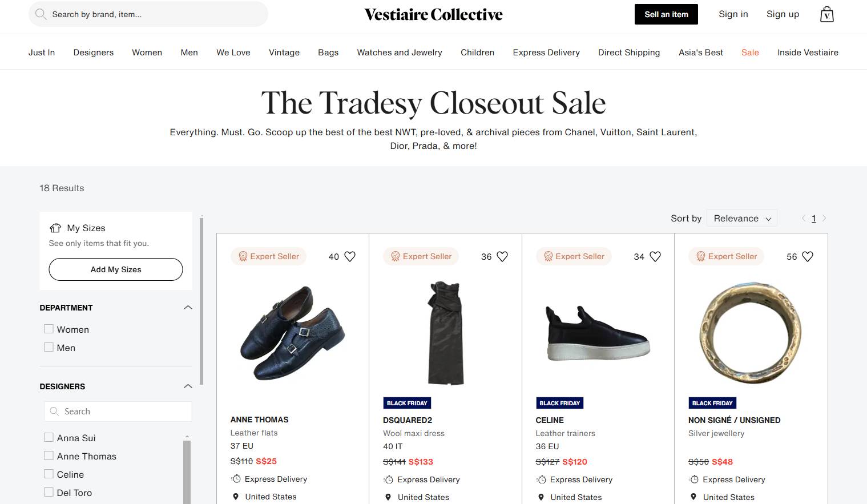Image resolution: width=867 pixels, height=504 pixels.
Task: Click the search magnifier icon in header
Action: coord(41,14)
